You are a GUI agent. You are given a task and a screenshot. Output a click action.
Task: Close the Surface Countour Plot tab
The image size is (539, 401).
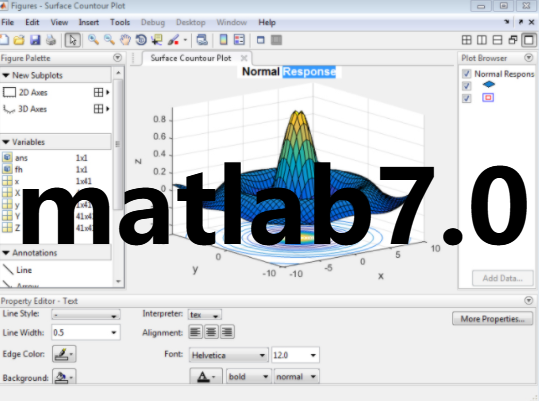click(x=244, y=58)
